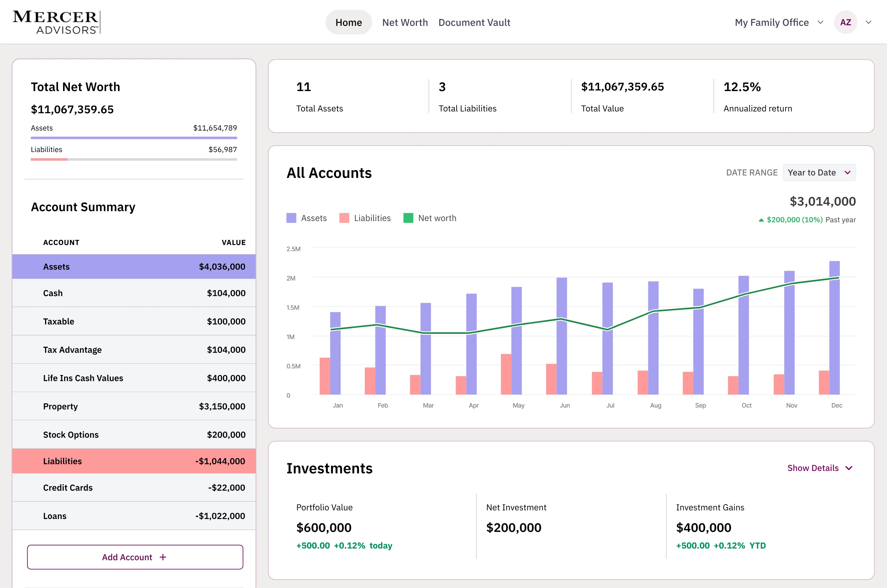The image size is (887, 588).
Task: Click the plus icon on Add Account
Action: pos(163,557)
